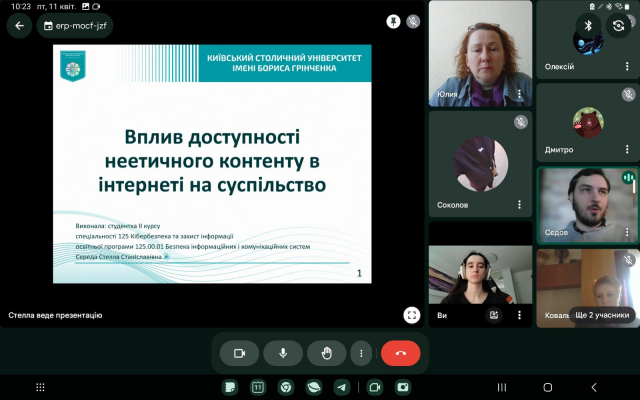Hang up with the red end call button

pos(401,353)
